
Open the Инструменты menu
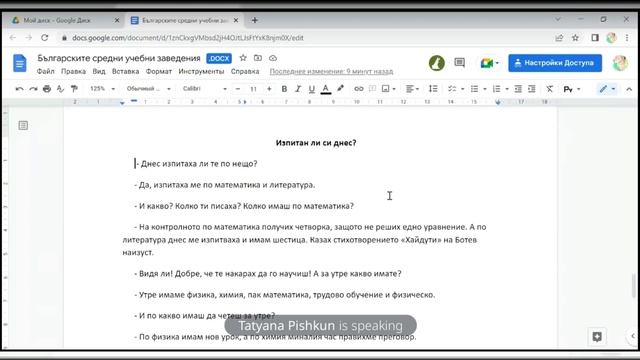(201, 71)
